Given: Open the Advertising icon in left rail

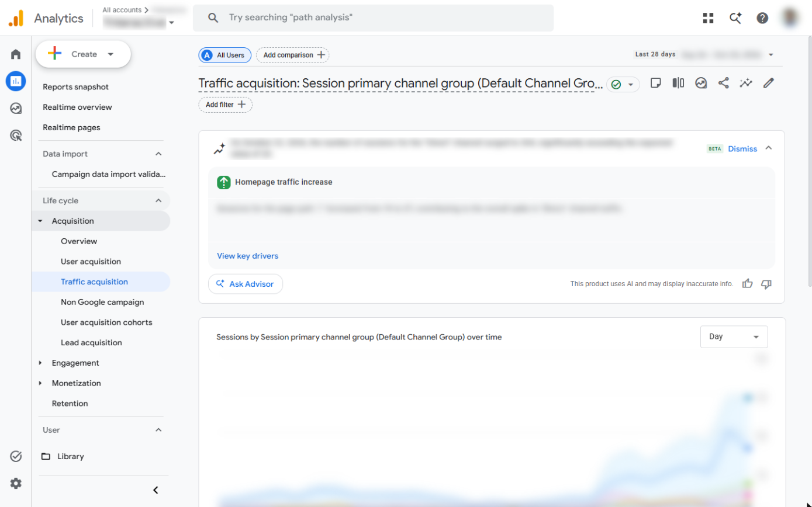Looking at the screenshot, I should 16,136.
